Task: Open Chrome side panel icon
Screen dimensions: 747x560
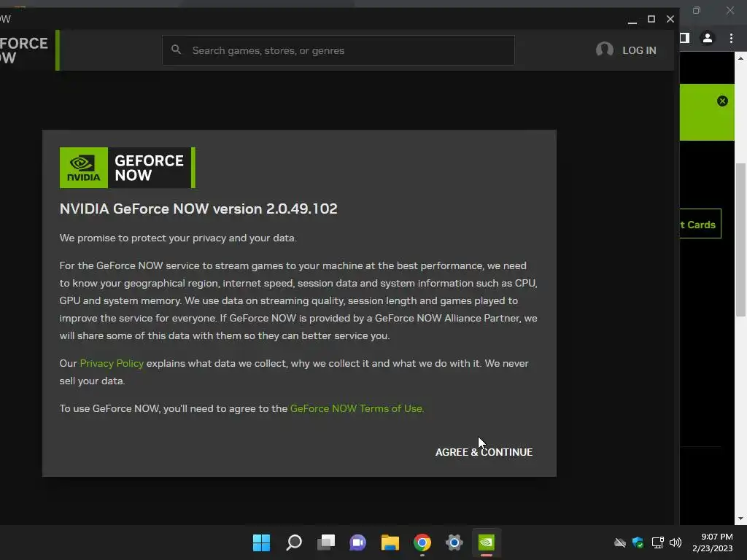Action: 684,38
